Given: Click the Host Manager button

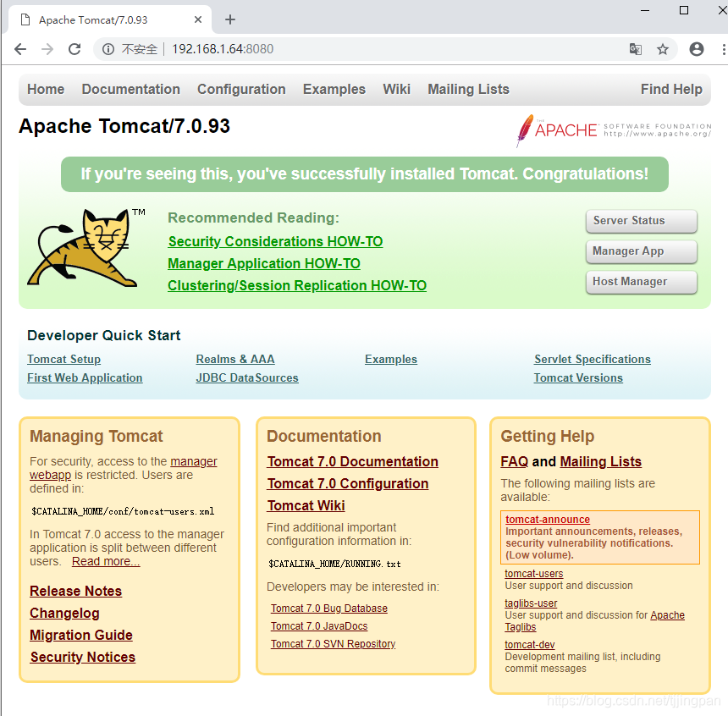Looking at the screenshot, I should (641, 282).
